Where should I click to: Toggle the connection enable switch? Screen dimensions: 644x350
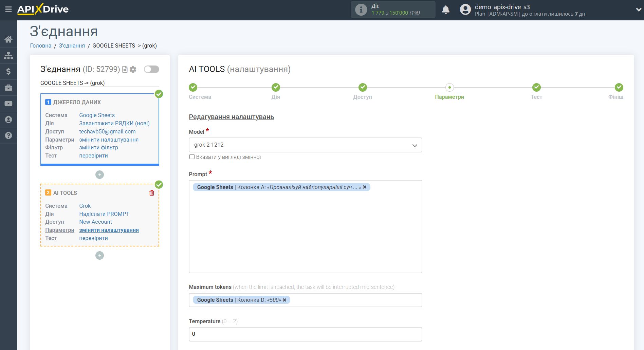151,69
